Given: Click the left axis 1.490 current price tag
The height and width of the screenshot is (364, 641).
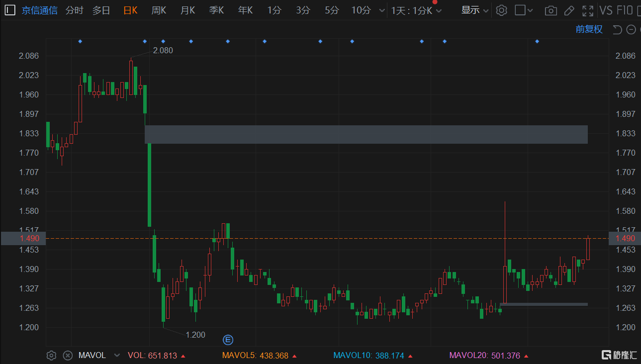Looking at the screenshot, I should pyautogui.click(x=23, y=239).
